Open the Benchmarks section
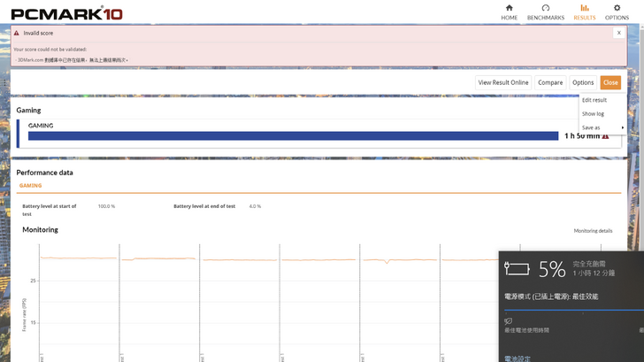Viewport: 644px width, 362px height. pyautogui.click(x=545, y=12)
